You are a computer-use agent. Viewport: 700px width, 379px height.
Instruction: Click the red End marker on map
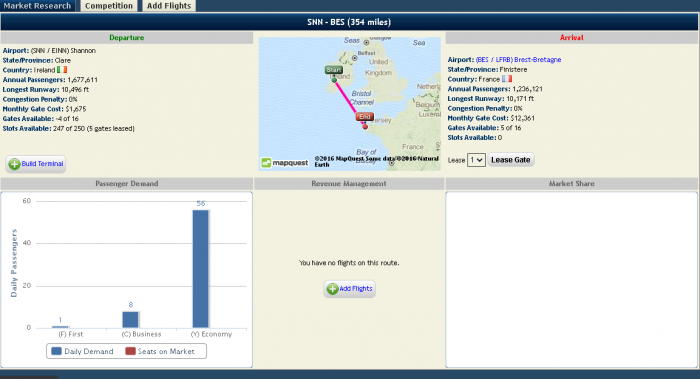tap(365, 117)
